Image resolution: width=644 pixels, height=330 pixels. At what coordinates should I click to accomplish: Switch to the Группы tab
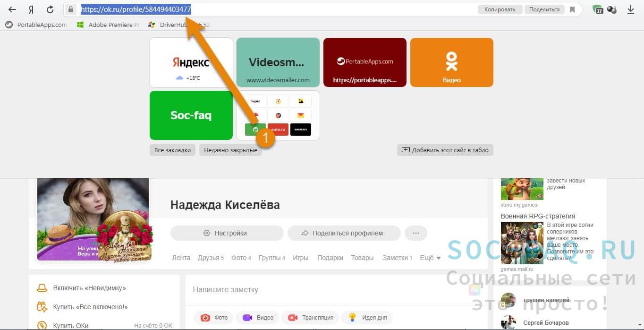[272, 258]
